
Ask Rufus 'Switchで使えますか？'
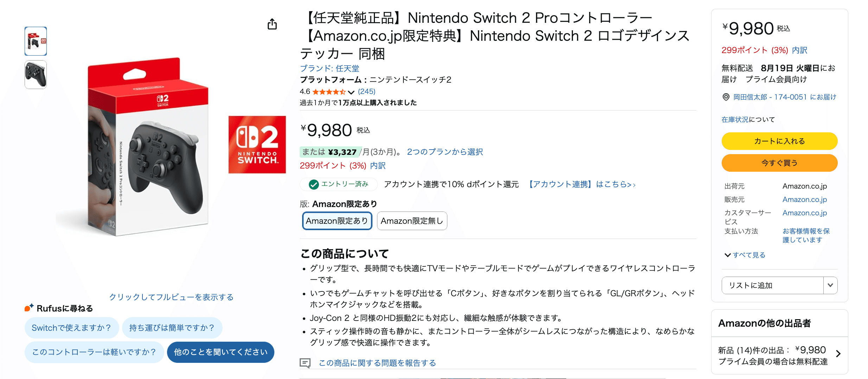tap(71, 328)
